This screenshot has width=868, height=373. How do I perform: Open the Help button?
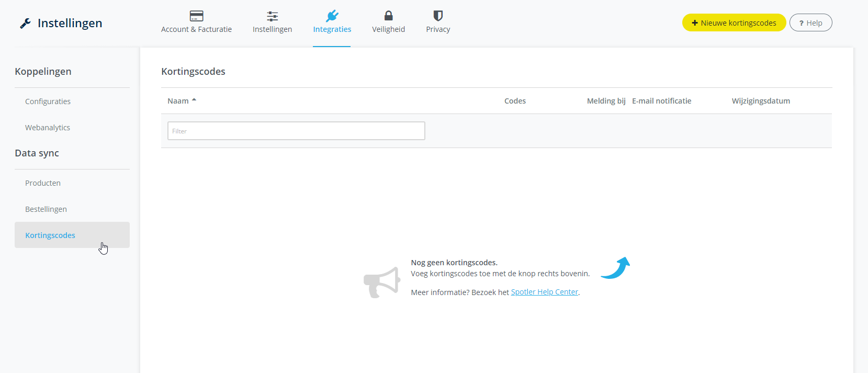coord(810,22)
